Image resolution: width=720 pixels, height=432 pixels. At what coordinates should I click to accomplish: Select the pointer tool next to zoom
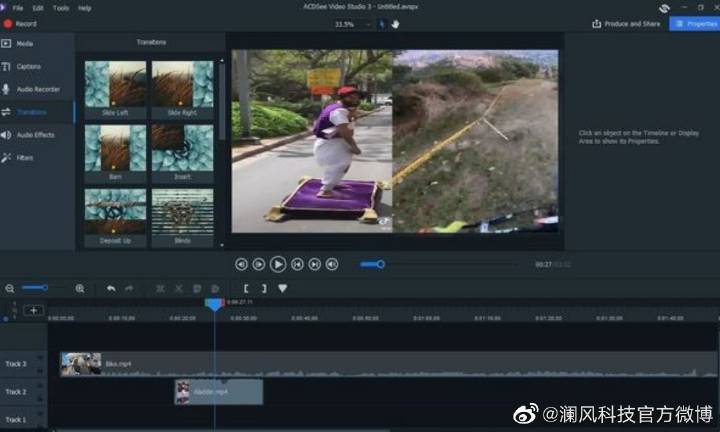[x=381, y=24]
